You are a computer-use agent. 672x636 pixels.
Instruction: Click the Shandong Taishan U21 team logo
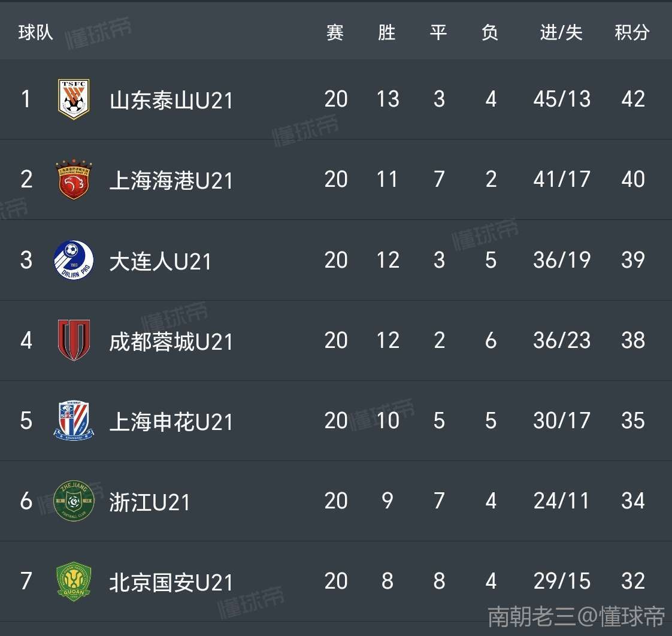click(x=74, y=99)
